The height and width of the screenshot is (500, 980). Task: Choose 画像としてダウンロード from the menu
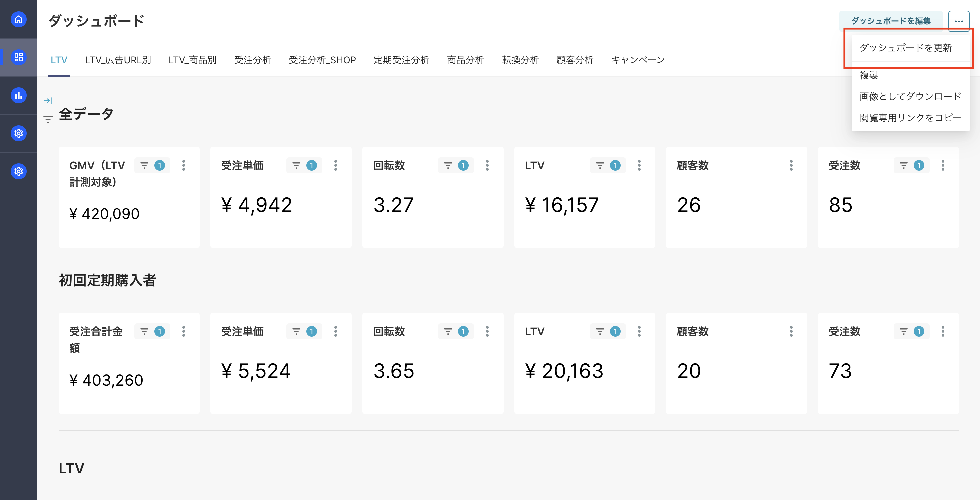[910, 96]
